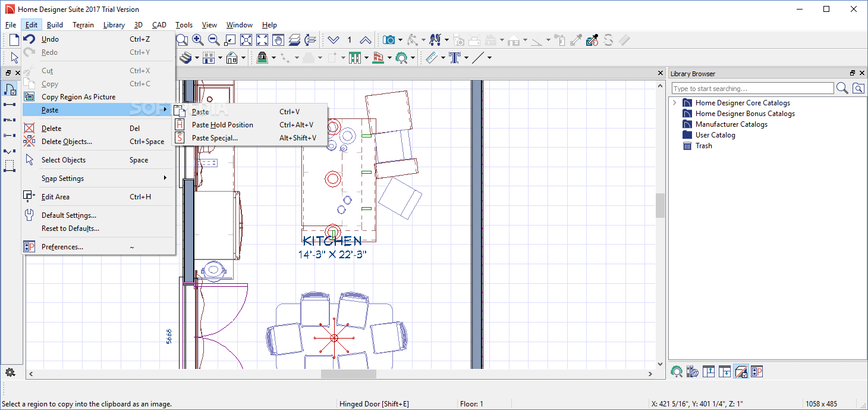The width and height of the screenshot is (868, 410).
Task: Toggle the library preview pane off
Action: 741,371
